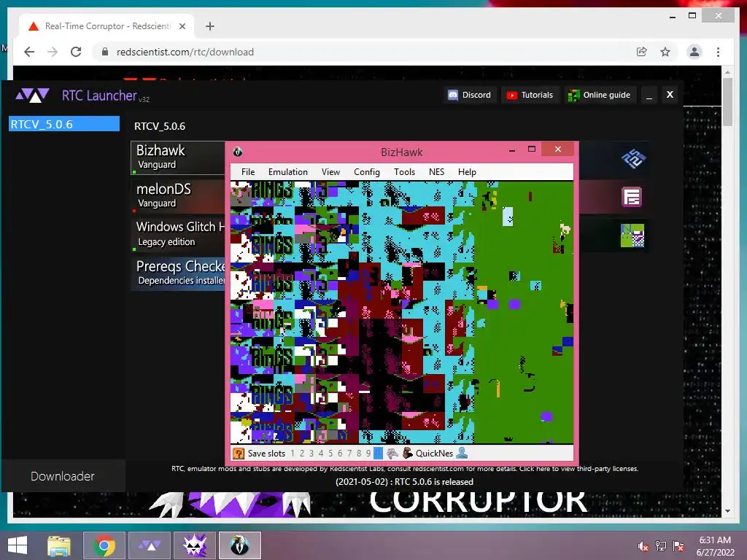Switch to the purple monster RTC taskbar icon
Image resolution: width=747 pixels, height=560 pixels.
pyautogui.click(x=195, y=545)
